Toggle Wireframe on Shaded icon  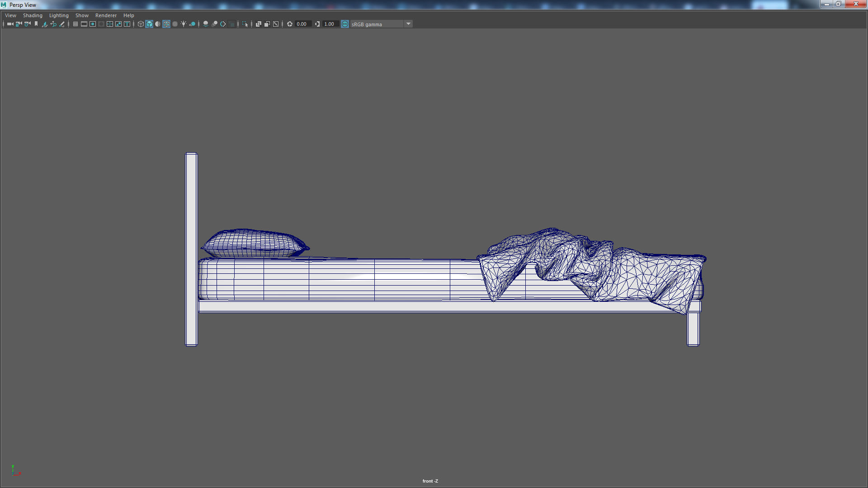click(x=166, y=24)
